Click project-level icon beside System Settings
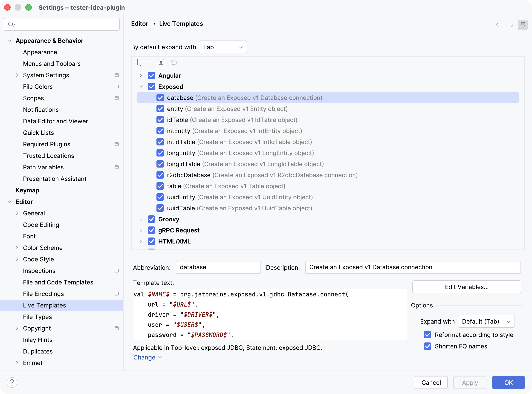This screenshot has height=394, width=532. [x=117, y=75]
